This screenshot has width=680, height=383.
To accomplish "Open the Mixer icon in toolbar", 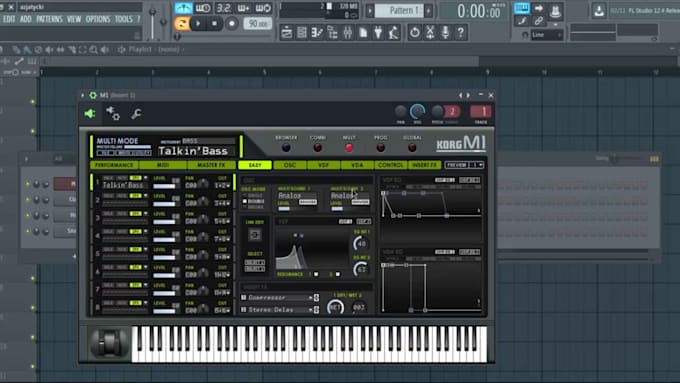I will coord(348,33).
